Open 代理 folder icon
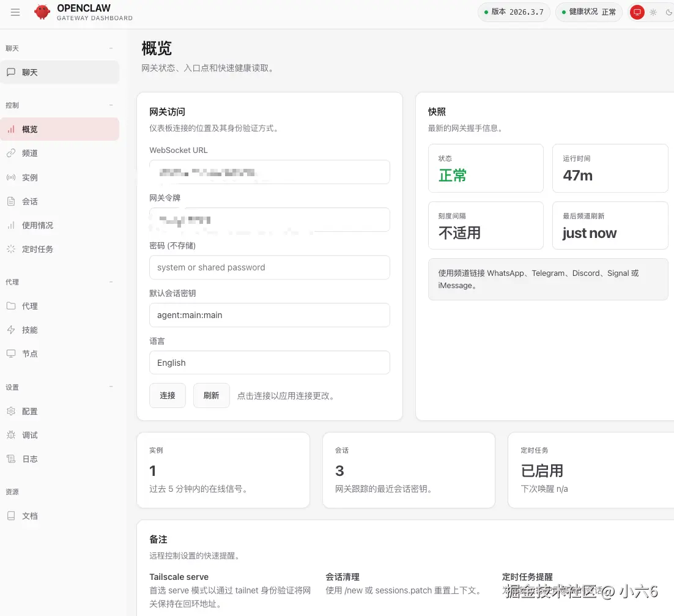Viewport: 674px width, 616px height. pos(11,306)
